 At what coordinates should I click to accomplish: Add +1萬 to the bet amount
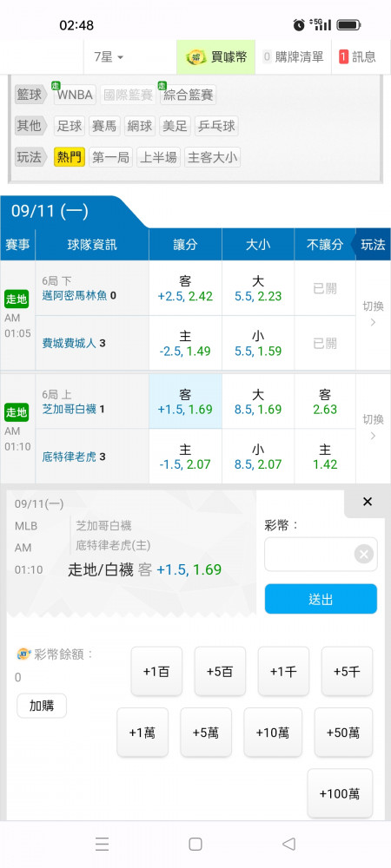point(142,733)
